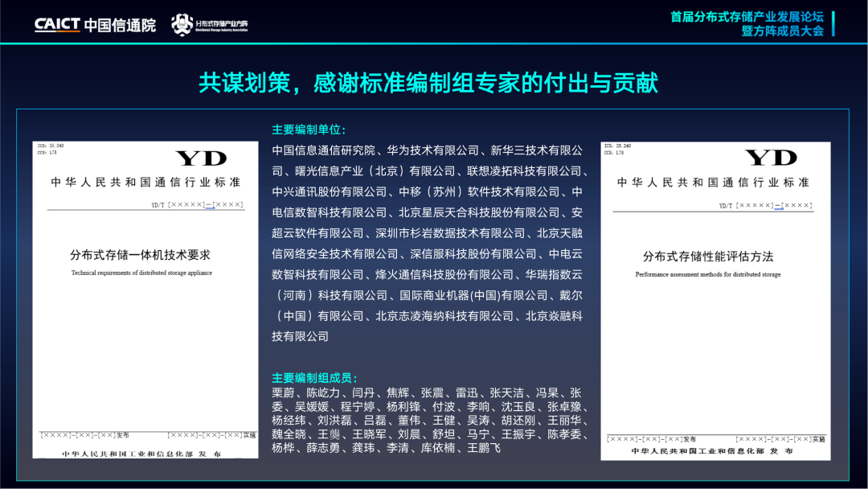
Task: Select the slide title 共谋划策，感谢标准编制组专家的付出与贡献
Action: click(428, 83)
